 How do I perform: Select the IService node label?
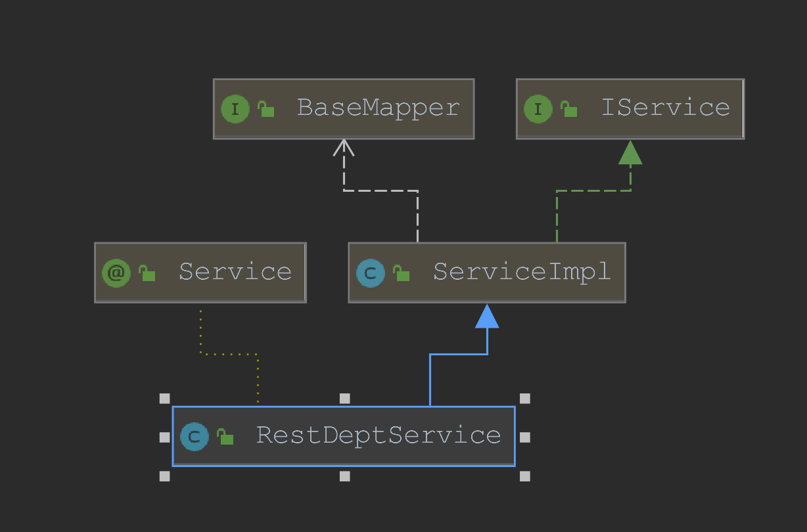pos(666,108)
